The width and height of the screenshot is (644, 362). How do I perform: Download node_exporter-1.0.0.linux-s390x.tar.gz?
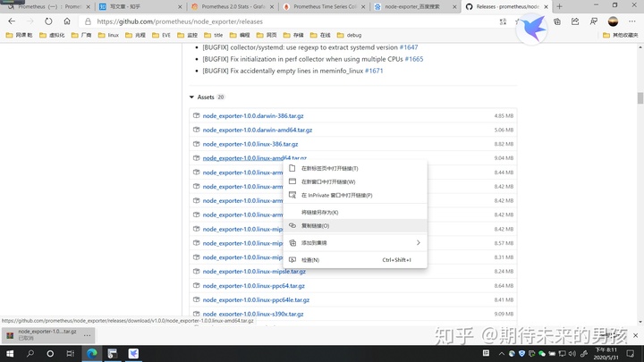pyautogui.click(x=253, y=314)
